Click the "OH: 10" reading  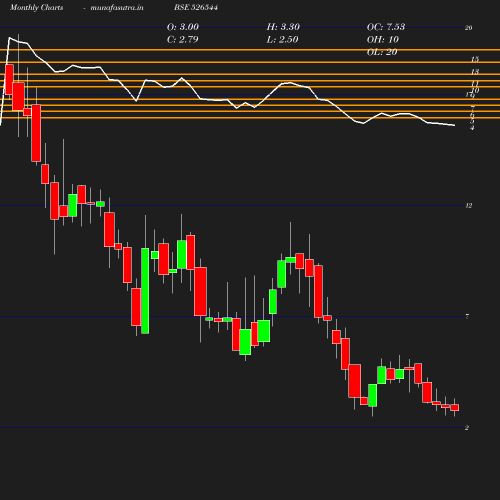(x=383, y=39)
